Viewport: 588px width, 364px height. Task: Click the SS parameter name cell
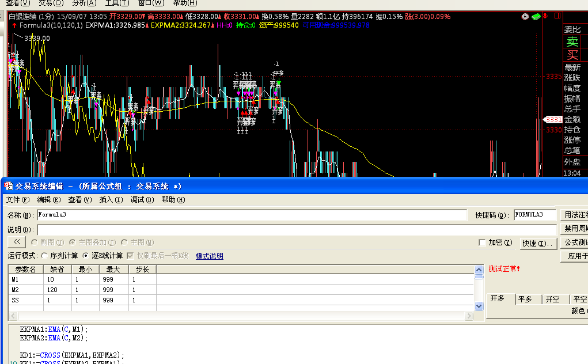click(x=26, y=300)
